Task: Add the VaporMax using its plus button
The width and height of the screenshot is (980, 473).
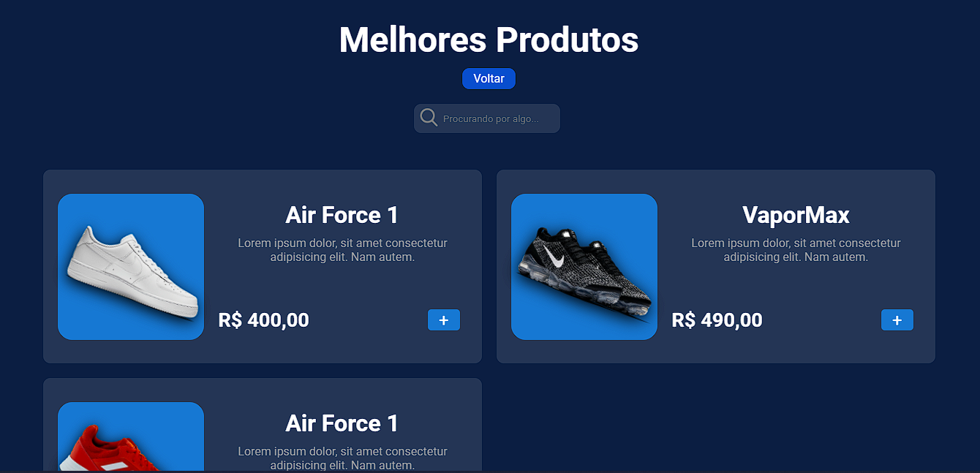Action: click(x=897, y=320)
